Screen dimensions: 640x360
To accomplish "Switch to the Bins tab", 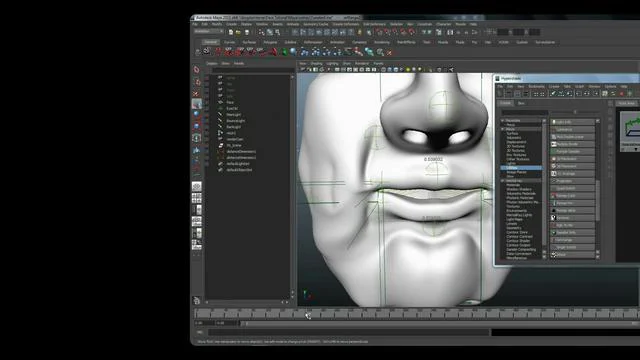I will pyautogui.click(x=521, y=103).
